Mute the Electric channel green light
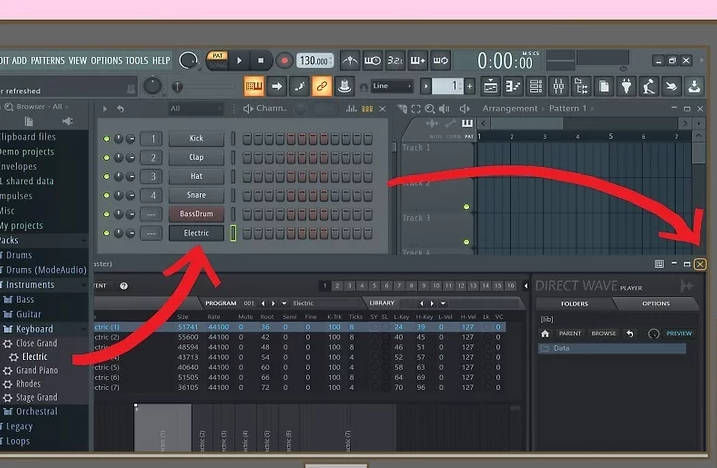 (x=106, y=233)
